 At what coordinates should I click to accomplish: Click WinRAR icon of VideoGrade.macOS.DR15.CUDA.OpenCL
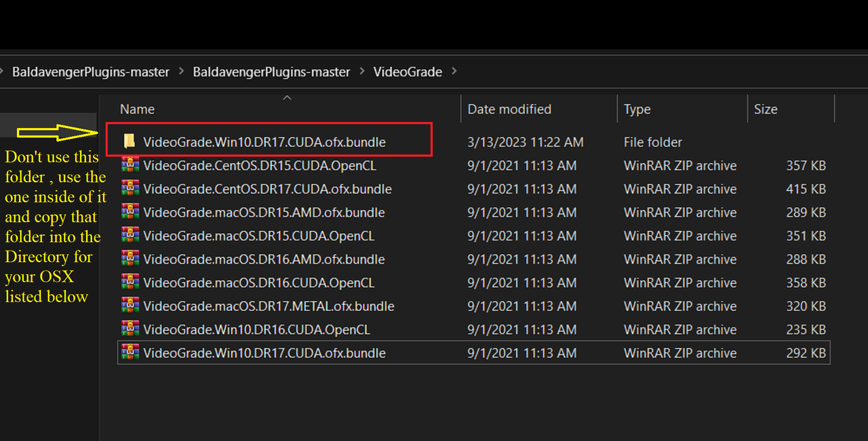point(130,236)
